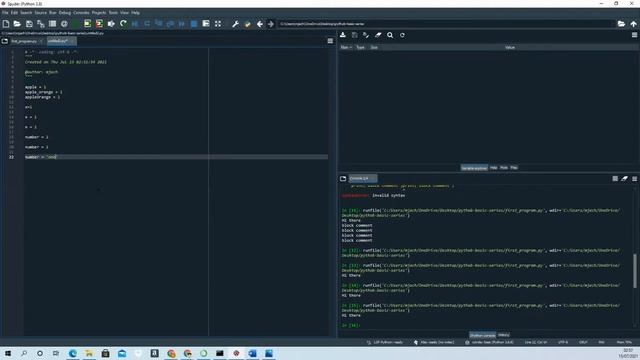The width and height of the screenshot is (640, 360).
Task: Switch to the Plots pane tab
Action: (504, 168)
